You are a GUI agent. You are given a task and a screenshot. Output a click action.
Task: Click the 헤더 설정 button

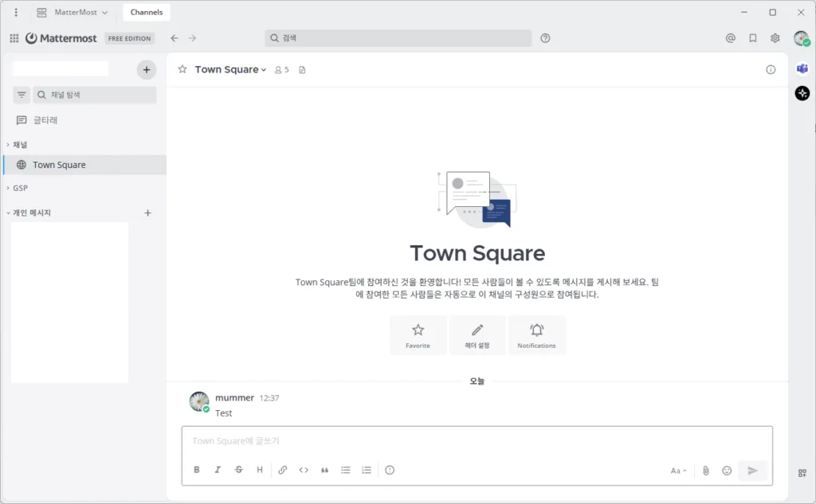[x=477, y=335]
